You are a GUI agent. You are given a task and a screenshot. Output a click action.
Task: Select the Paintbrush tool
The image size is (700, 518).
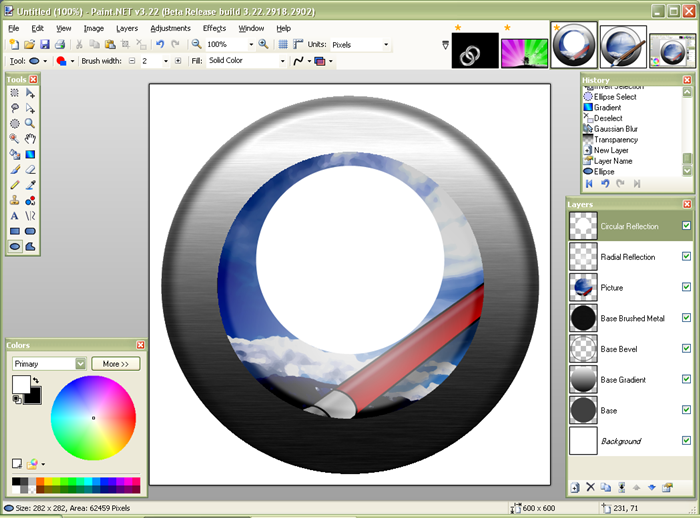pyautogui.click(x=15, y=170)
